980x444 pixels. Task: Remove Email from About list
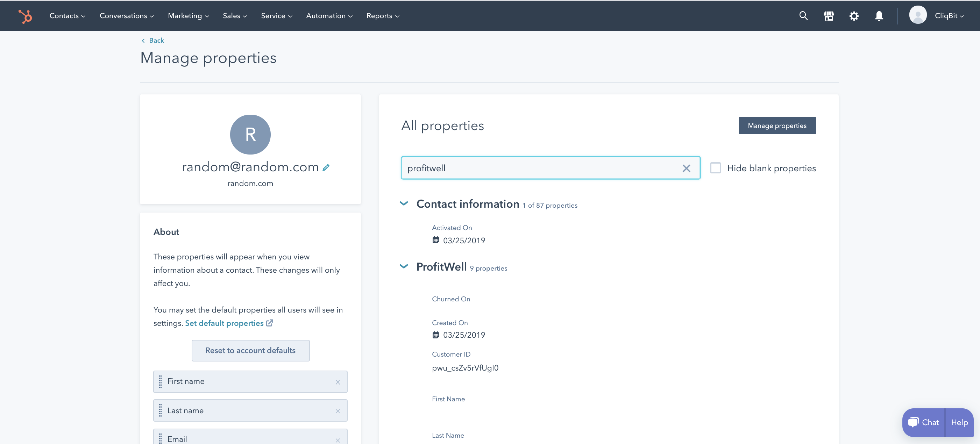click(338, 440)
